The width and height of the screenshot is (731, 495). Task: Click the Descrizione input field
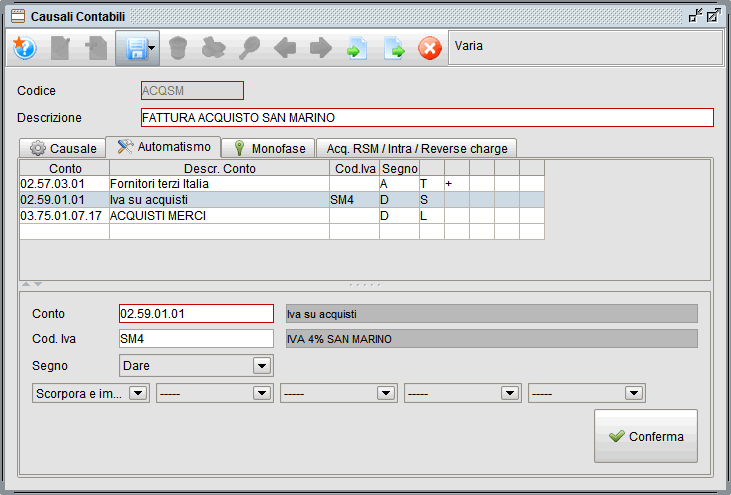click(x=427, y=117)
